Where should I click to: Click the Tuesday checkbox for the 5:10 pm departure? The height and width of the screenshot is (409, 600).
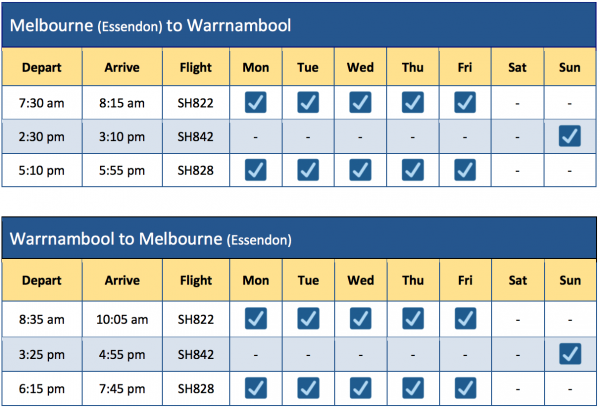click(x=308, y=170)
